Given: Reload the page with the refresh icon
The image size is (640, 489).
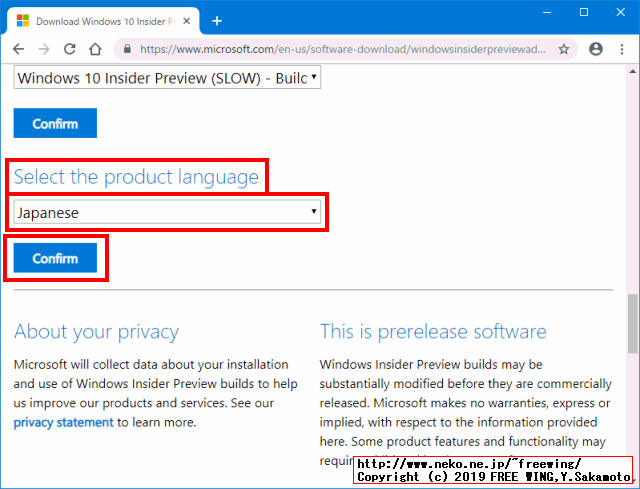Looking at the screenshot, I should click(70, 49).
